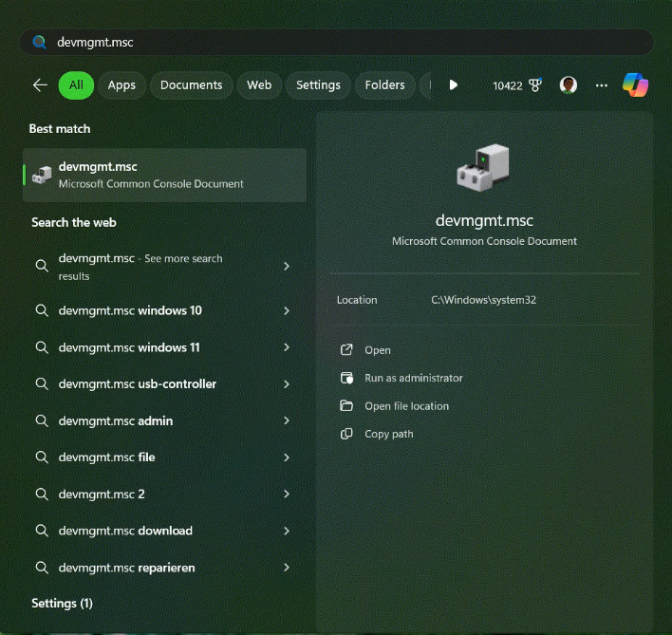Expand chevron for See more search results

point(287,267)
